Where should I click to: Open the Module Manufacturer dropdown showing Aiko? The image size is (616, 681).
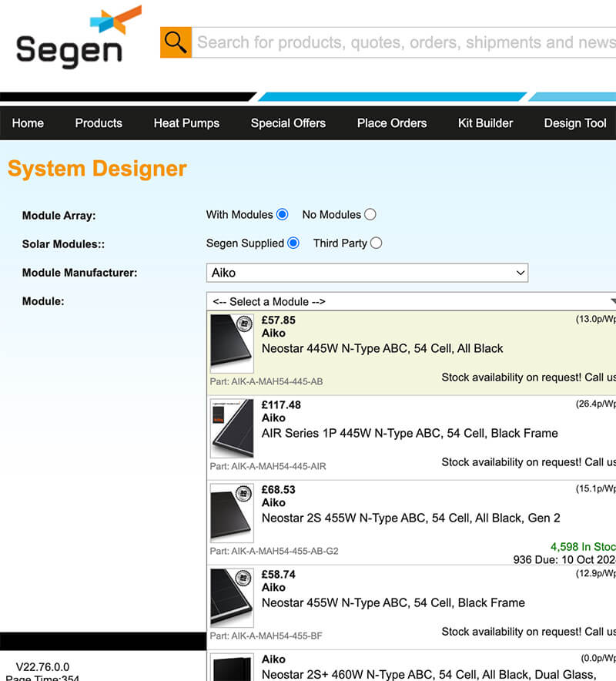367,273
